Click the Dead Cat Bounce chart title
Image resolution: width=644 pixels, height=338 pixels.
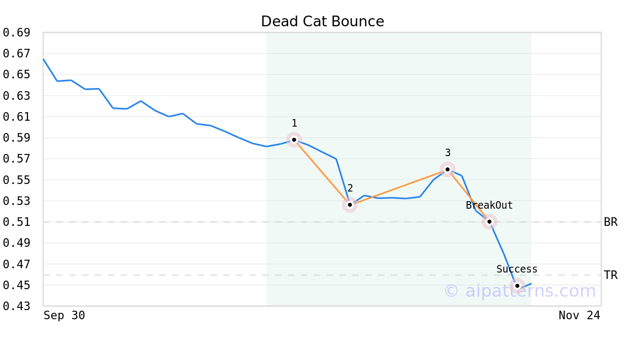[323, 21]
